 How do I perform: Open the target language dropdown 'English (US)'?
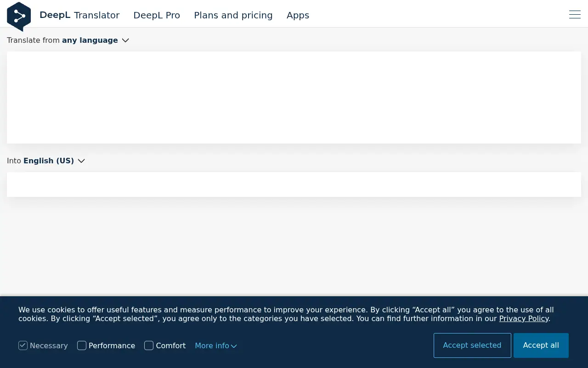click(x=54, y=161)
